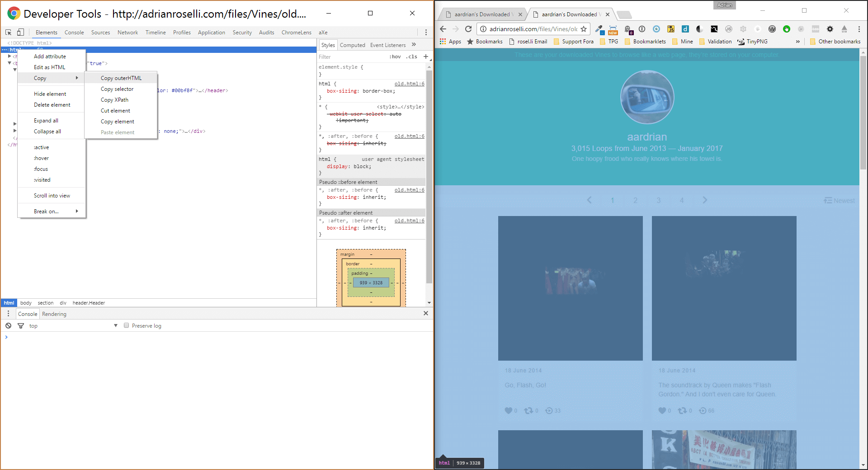
Task: Open the Chrome three-dot menu
Action: [859, 29]
